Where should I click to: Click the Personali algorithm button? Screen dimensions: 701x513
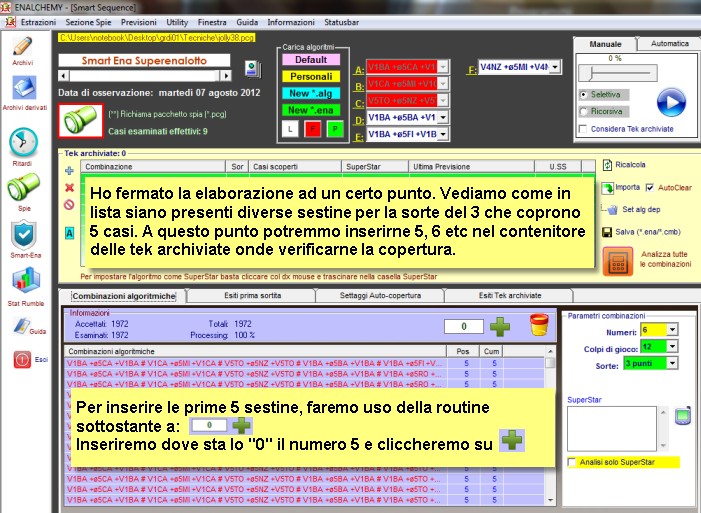click(x=311, y=76)
